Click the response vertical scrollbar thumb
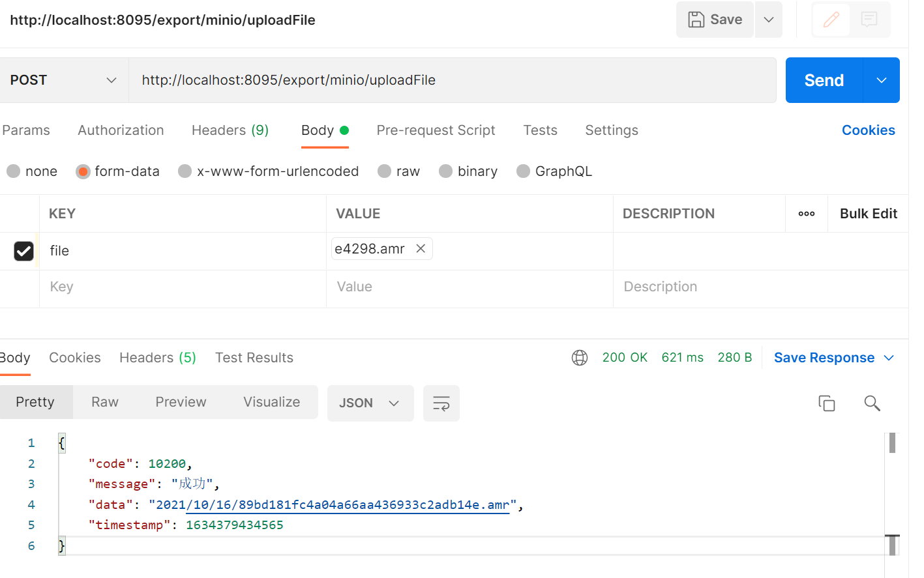The image size is (924, 578). point(892,443)
